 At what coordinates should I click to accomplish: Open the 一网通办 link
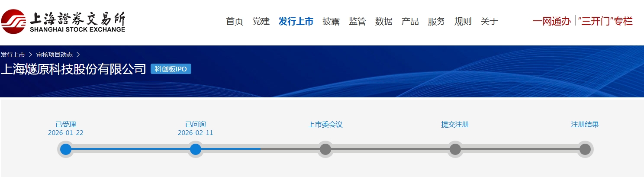pos(551,21)
